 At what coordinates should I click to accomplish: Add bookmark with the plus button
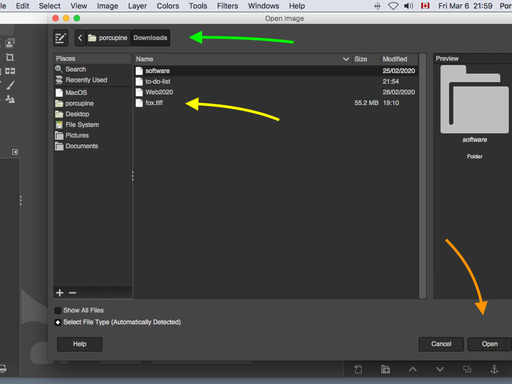60,293
